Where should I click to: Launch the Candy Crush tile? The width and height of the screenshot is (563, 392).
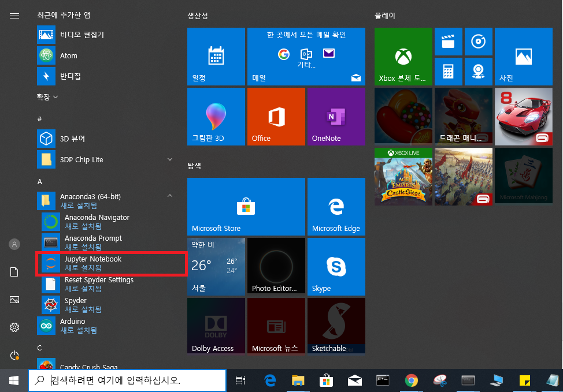pyautogui.click(x=403, y=117)
